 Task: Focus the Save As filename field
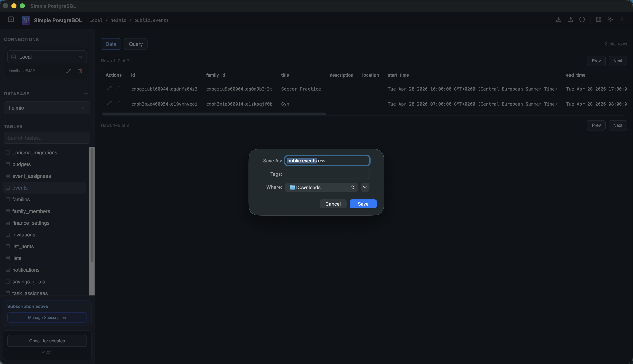tap(327, 161)
